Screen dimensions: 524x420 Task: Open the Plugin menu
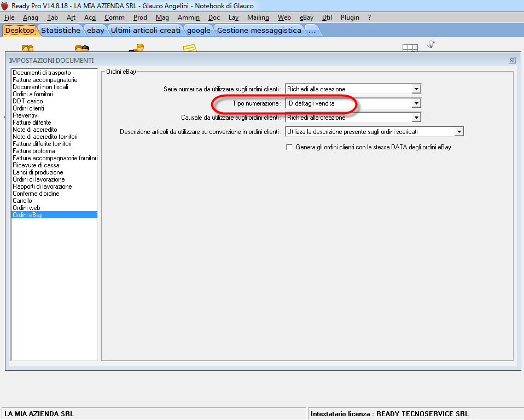350,17
